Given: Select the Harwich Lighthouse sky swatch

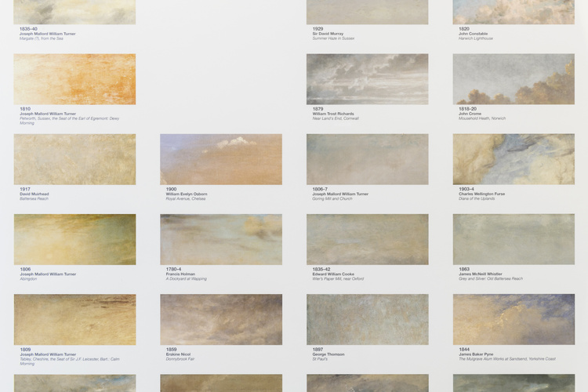Looking at the screenshot, I should pos(514,12).
